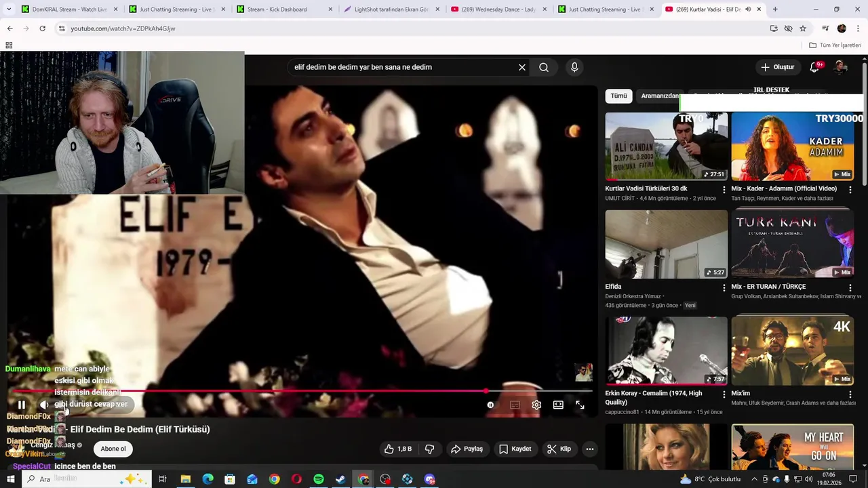Open Chrome three-dot menu
The image size is (868, 488).
pyautogui.click(x=859, y=28)
